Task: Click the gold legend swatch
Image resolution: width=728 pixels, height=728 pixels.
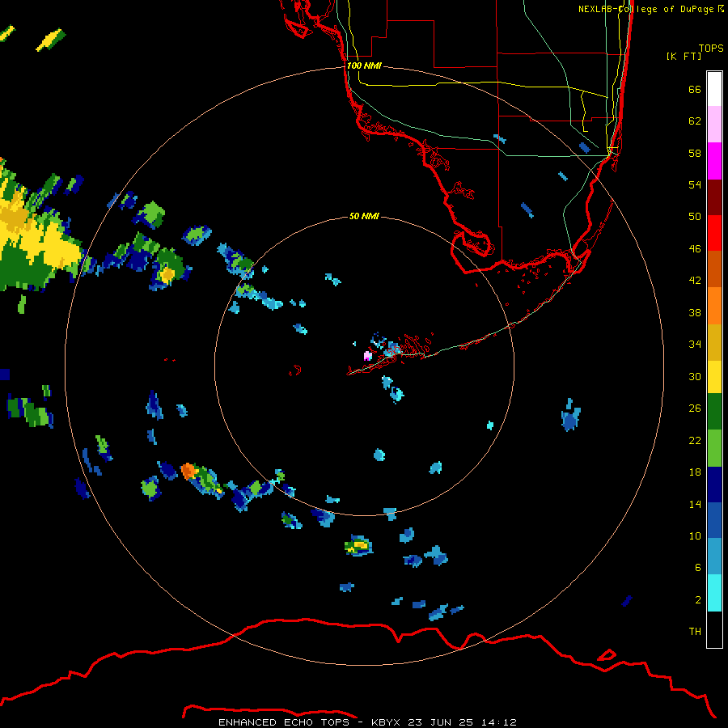Action: [x=714, y=342]
